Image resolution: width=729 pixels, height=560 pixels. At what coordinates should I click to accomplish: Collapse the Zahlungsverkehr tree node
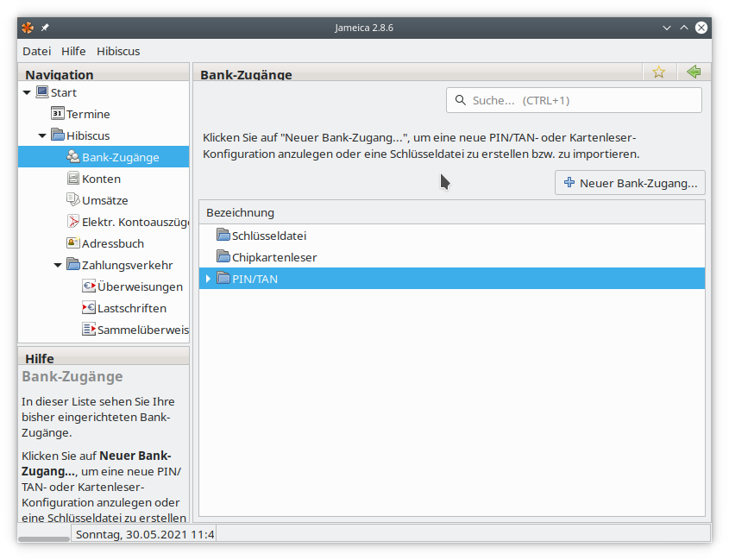tap(58, 265)
